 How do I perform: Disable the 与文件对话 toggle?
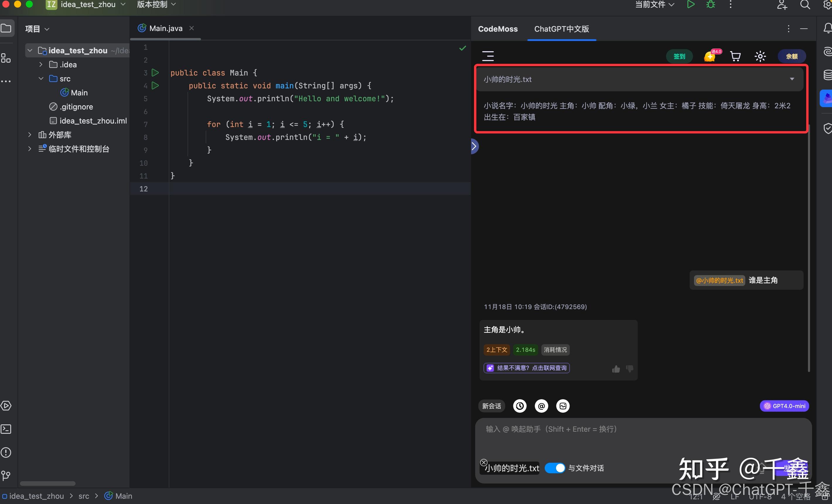pyautogui.click(x=555, y=468)
